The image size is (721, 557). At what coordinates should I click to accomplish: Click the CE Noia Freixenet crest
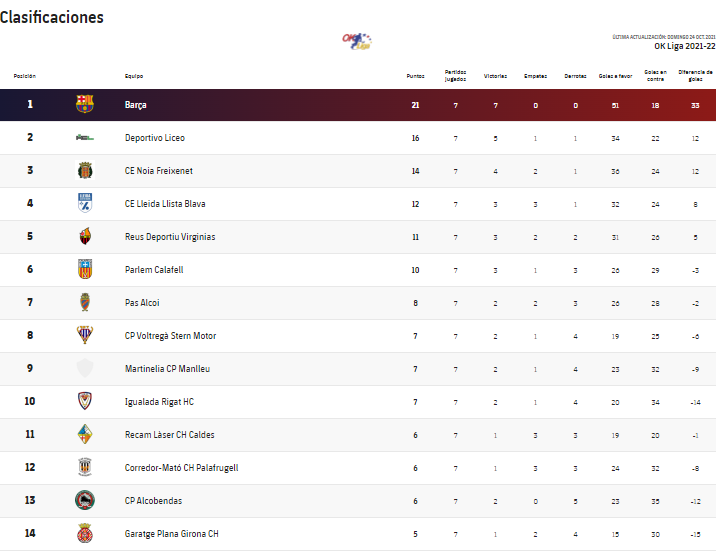[x=85, y=171]
